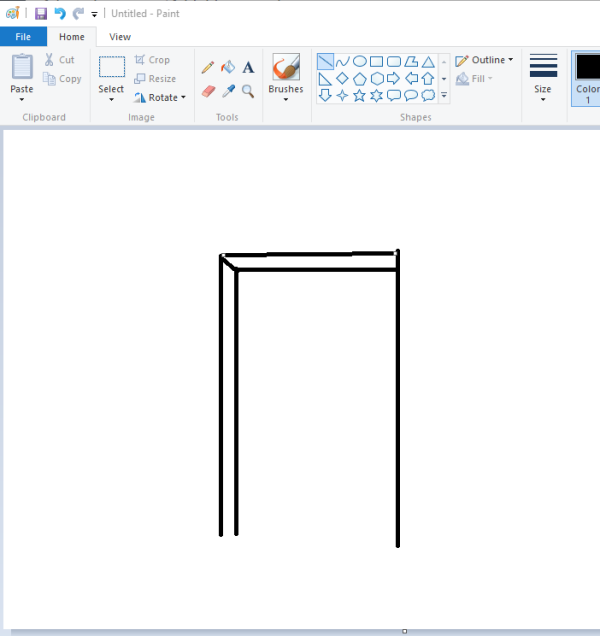The image size is (600, 636).
Task: Select the Rounded rectangle shape
Action: click(394, 62)
